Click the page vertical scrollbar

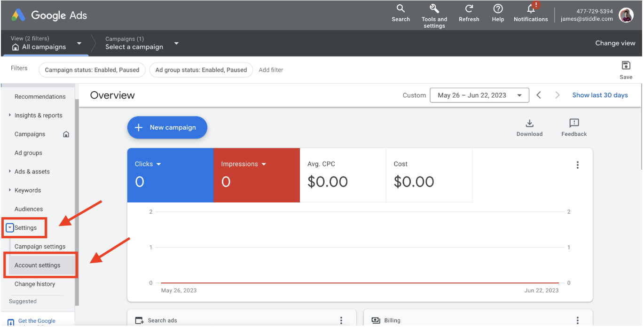click(642, 127)
